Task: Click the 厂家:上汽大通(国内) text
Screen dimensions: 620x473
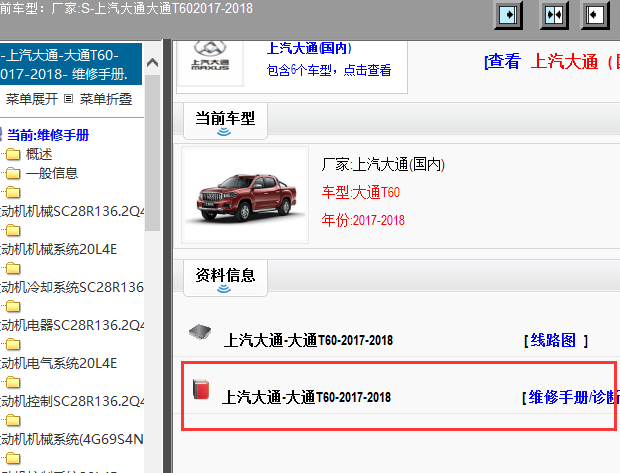Action: [x=383, y=164]
